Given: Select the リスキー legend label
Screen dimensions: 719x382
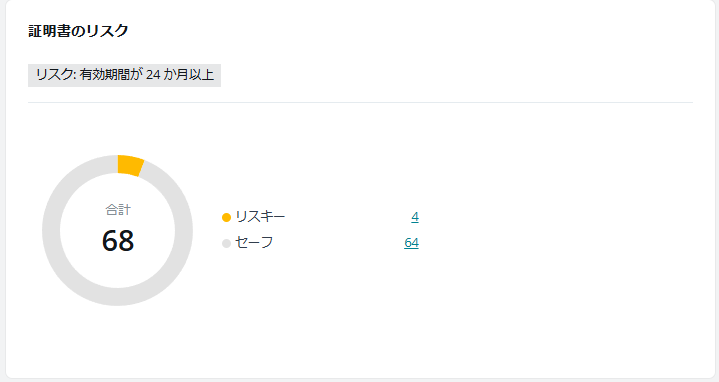Looking at the screenshot, I should pyautogui.click(x=260, y=216).
